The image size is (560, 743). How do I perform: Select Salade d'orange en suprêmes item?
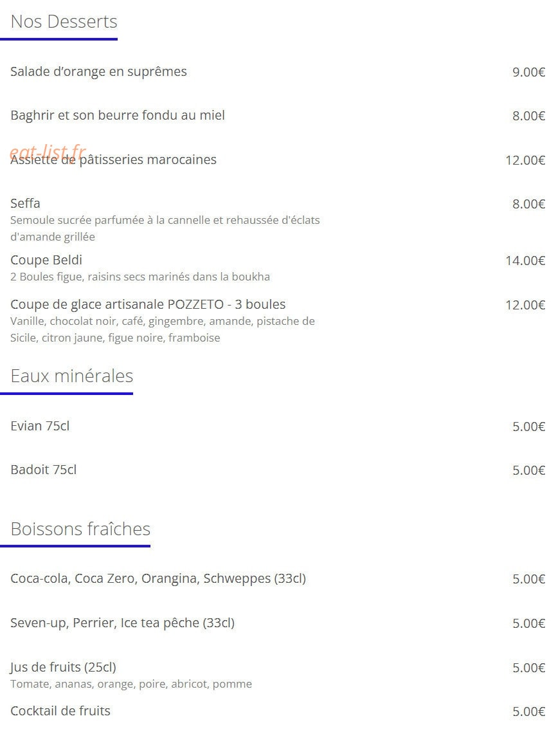[x=98, y=71]
